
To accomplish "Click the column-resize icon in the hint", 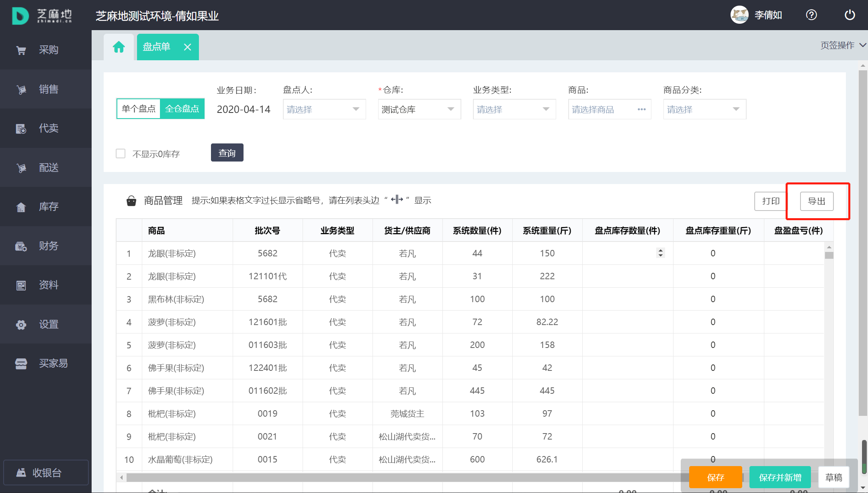I will 397,199.
